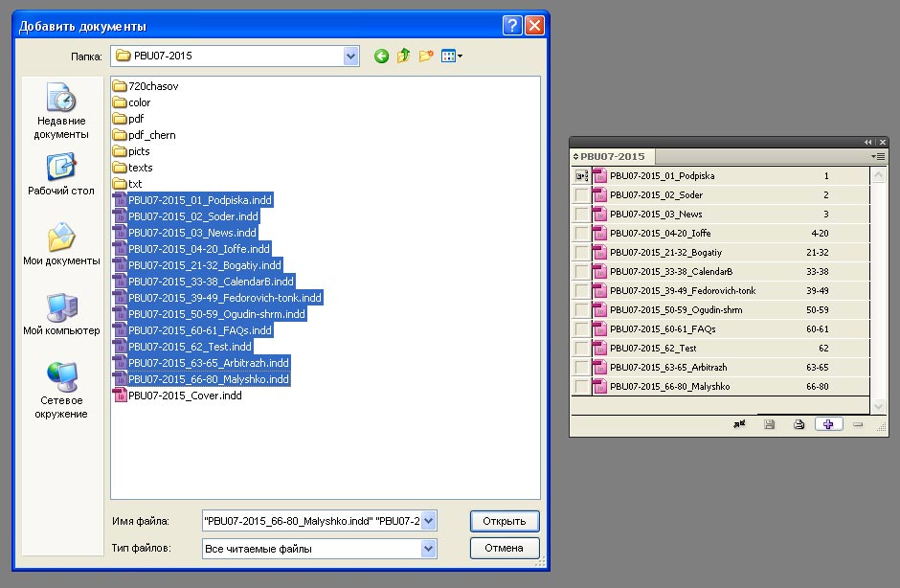Select PBU07-2015_63-65_Arbitrazh in book panel
The width and height of the screenshot is (900, 588).
[721, 367]
